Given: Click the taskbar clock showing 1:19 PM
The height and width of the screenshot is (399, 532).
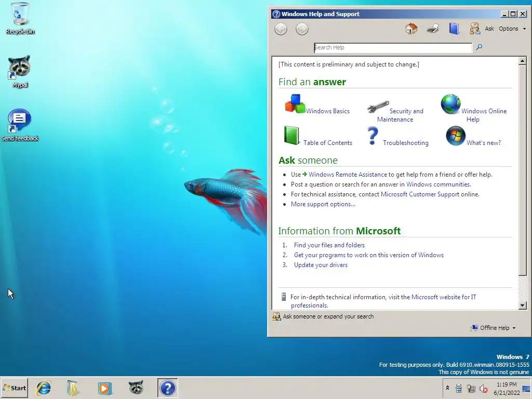Looking at the screenshot, I should 507,389.
